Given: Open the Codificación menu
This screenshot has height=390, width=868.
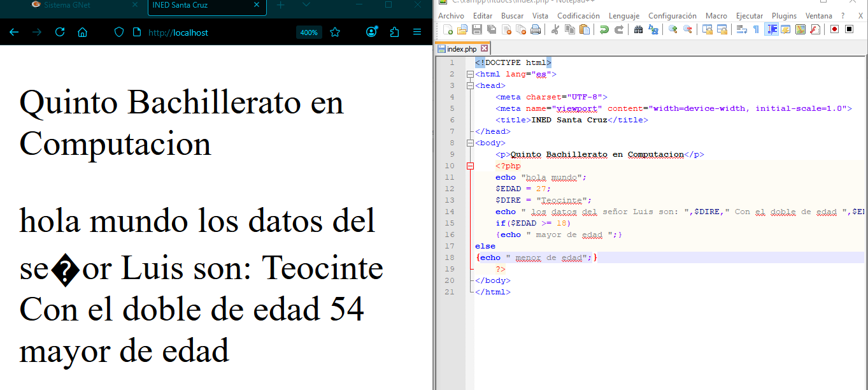Looking at the screenshot, I should tap(578, 16).
